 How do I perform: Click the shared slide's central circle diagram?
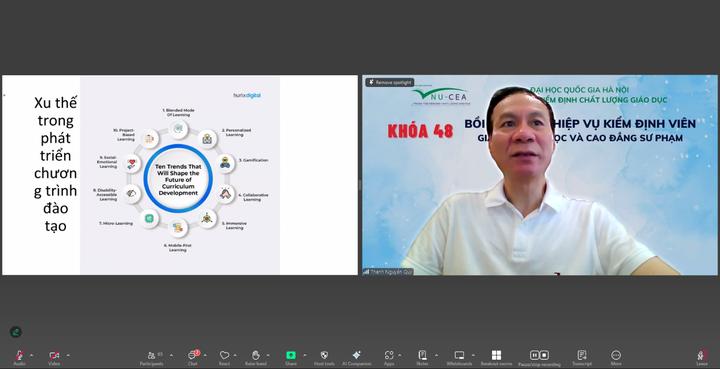178,179
